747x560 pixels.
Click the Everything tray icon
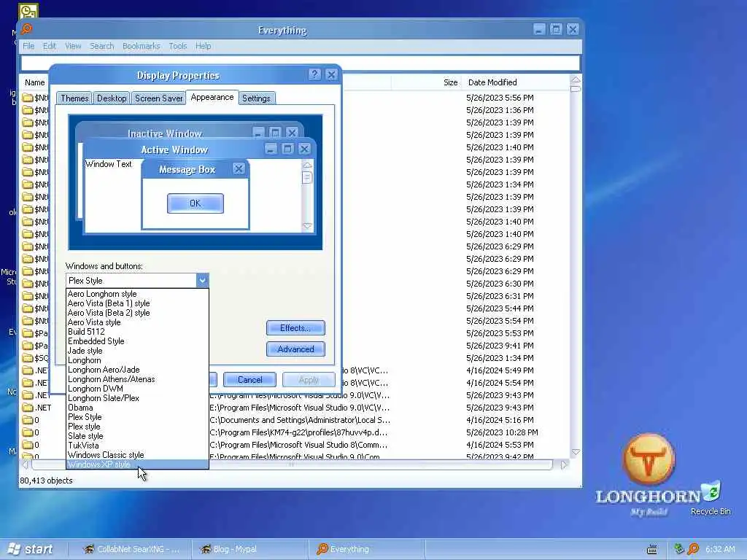tap(693, 549)
